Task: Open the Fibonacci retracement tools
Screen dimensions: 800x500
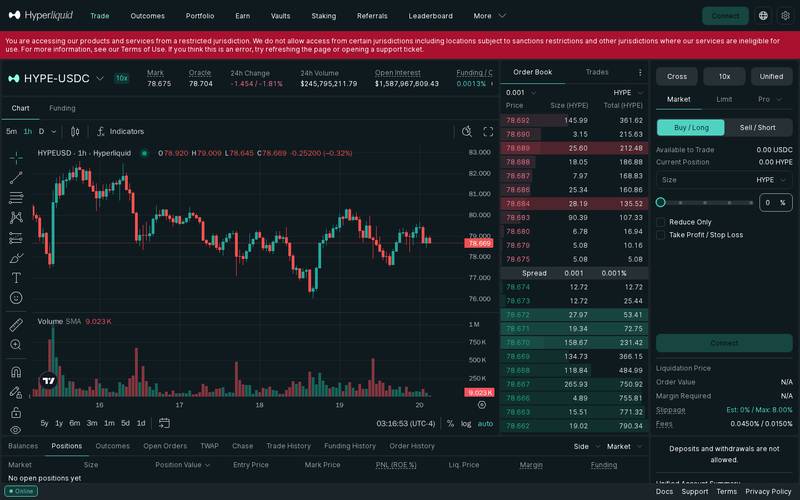Action: point(16,197)
